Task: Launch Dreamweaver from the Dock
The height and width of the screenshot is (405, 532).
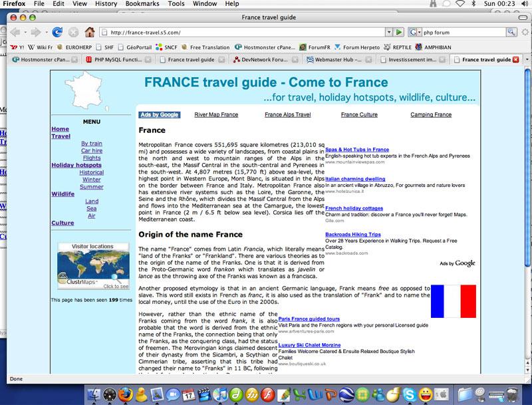Action: pos(236,395)
